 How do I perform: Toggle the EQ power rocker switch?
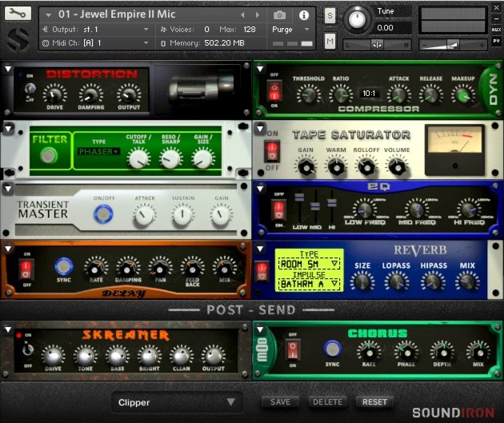tap(278, 210)
